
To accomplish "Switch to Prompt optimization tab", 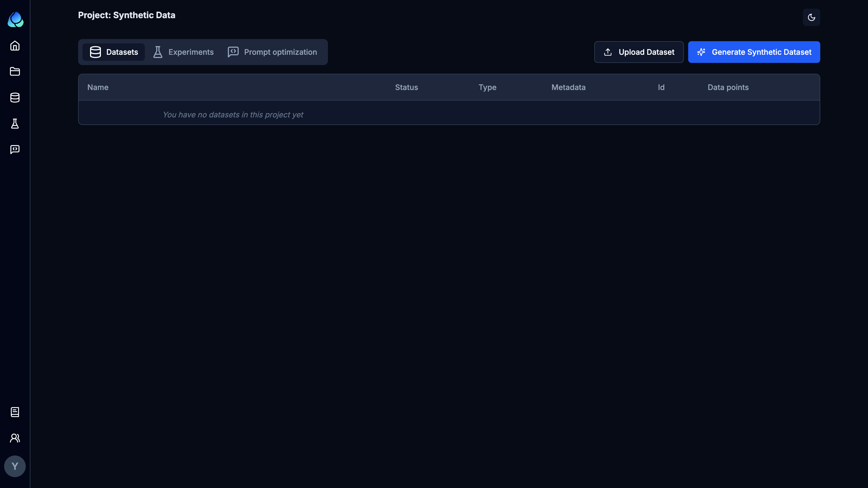I will tap(272, 52).
